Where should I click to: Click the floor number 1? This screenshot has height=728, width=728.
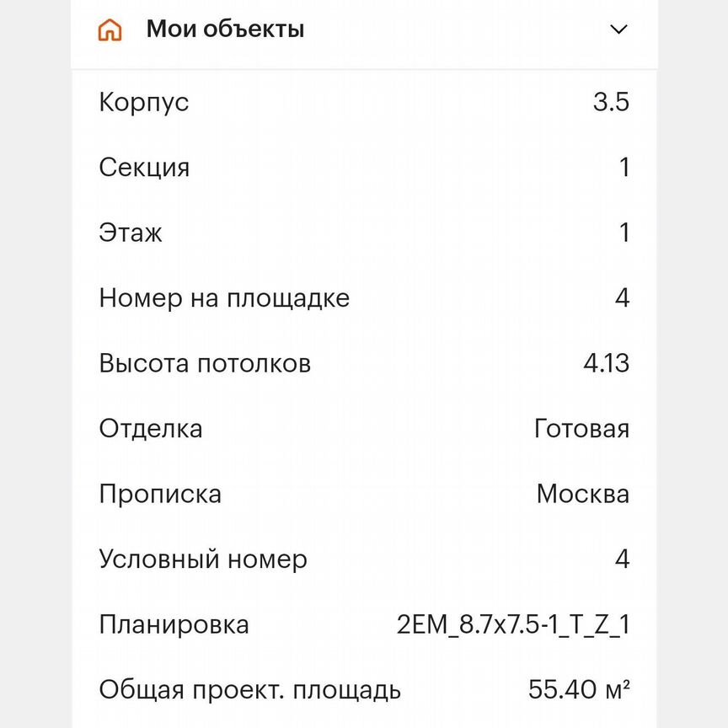tap(624, 231)
